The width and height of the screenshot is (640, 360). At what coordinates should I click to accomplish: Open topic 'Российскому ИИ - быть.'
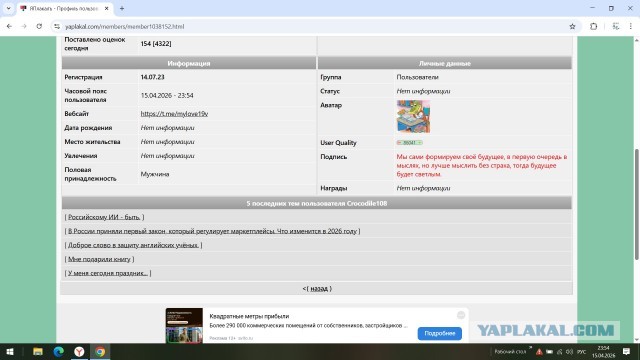104,217
